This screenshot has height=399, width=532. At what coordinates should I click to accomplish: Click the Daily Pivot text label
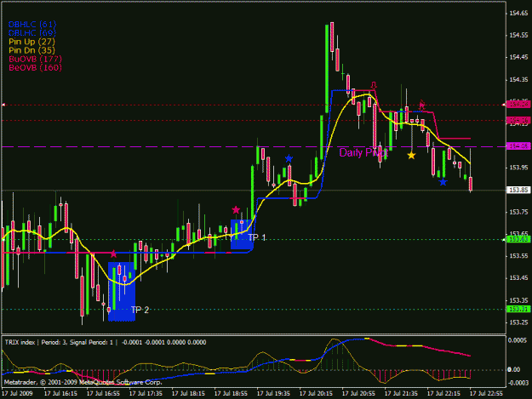[363, 153]
